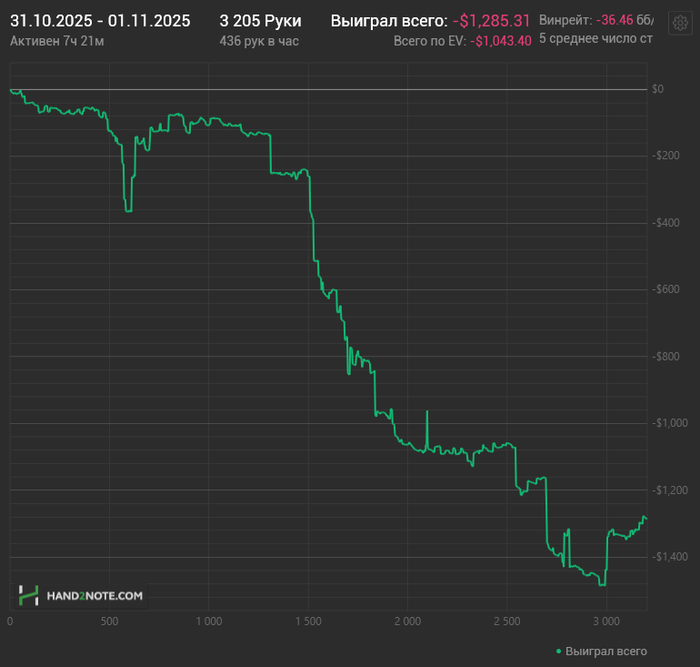Click the Активен 7ч 21м session duration
The image size is (700, 667).
57,41
